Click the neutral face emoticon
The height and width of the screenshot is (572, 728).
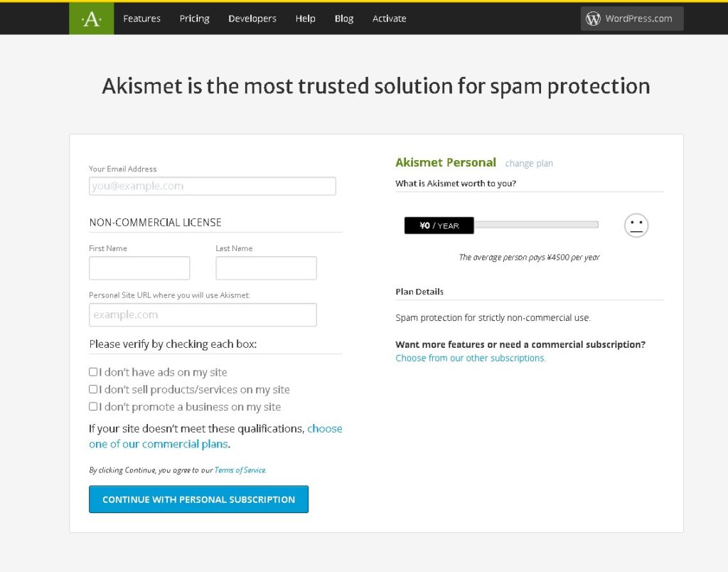(636, 226)
